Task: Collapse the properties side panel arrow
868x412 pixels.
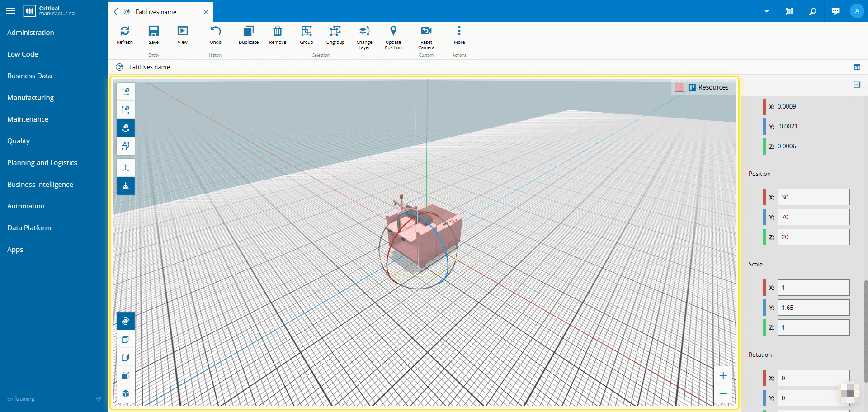Action: pos(857,85)
